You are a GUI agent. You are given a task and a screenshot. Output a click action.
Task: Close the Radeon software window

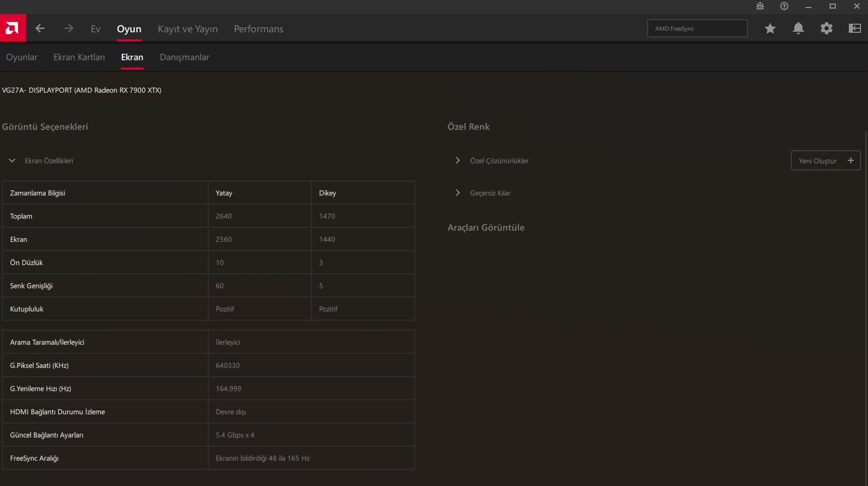(x=857, y=6)
